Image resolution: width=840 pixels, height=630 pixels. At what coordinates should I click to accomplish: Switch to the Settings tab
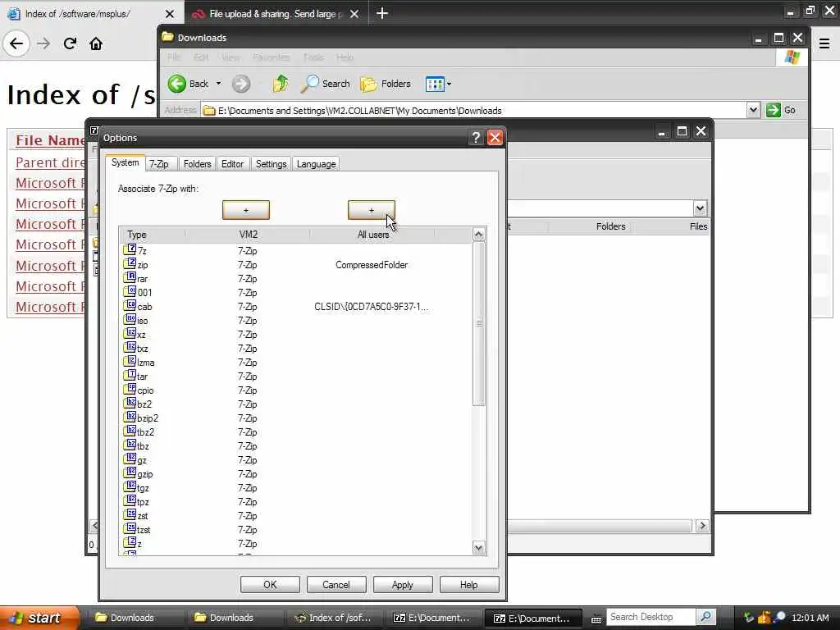point(271,164)
